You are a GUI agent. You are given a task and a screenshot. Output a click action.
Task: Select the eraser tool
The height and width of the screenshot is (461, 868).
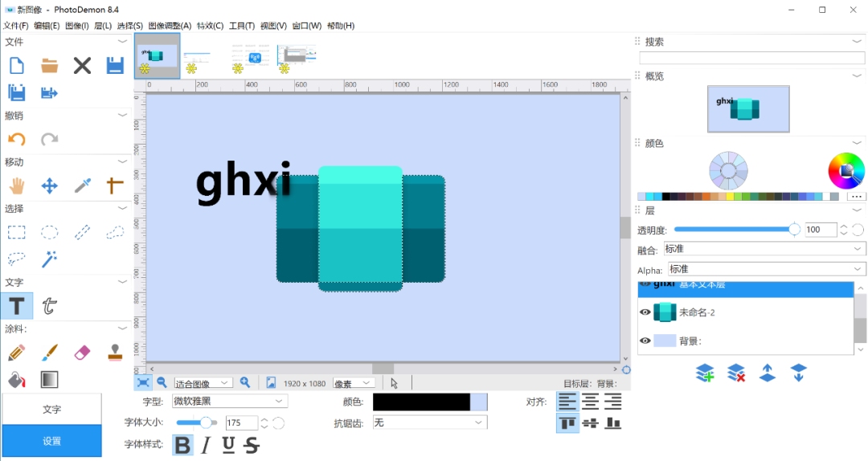[x=82, y=352]
